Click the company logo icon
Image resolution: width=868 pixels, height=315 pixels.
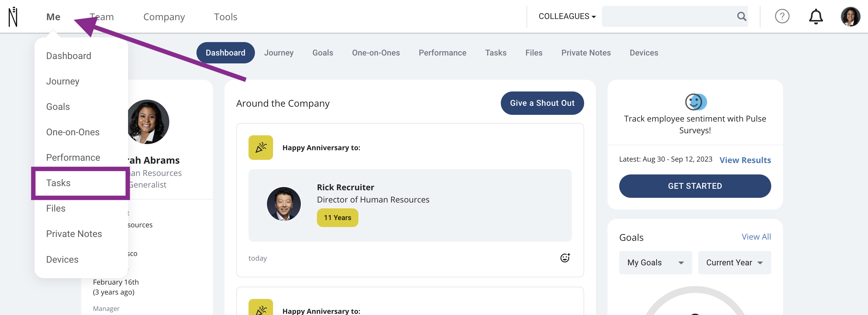point(13,16)
